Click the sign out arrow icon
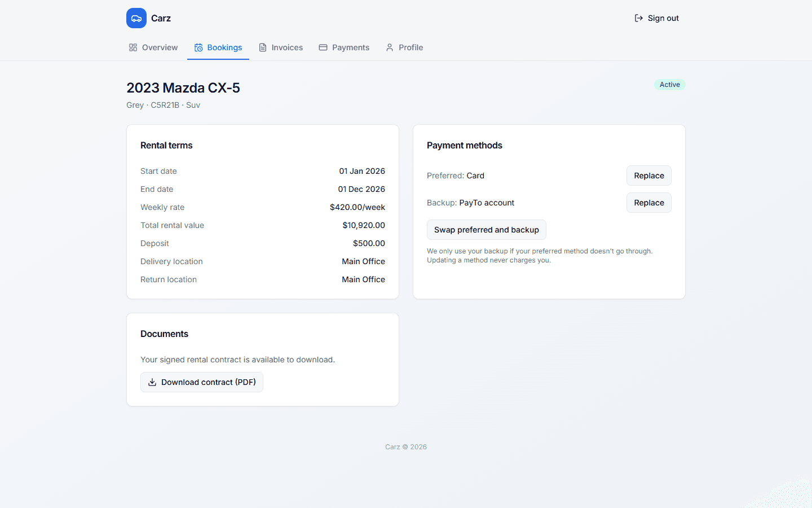Viewport: 812px width, 508px height. pos(639,18)
